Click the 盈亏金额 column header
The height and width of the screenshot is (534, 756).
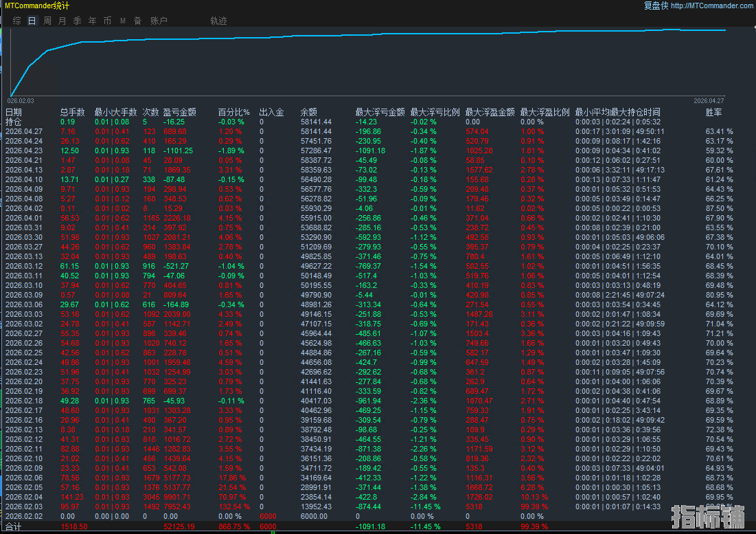tap(179, 112)
